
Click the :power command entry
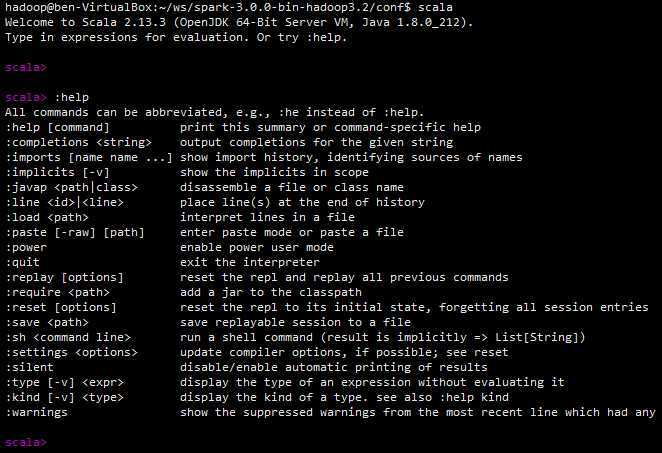point(26,247)
